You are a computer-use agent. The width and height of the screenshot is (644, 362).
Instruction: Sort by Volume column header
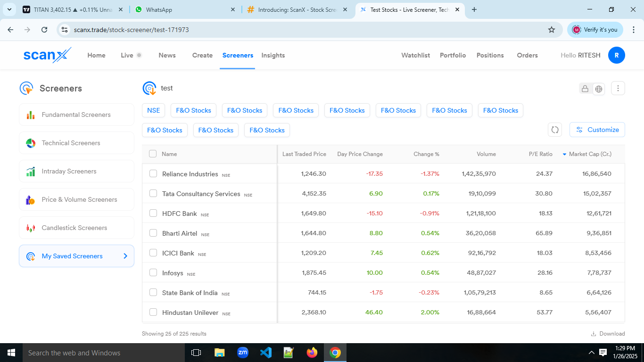pyautogui.click(x=486, y=154)
